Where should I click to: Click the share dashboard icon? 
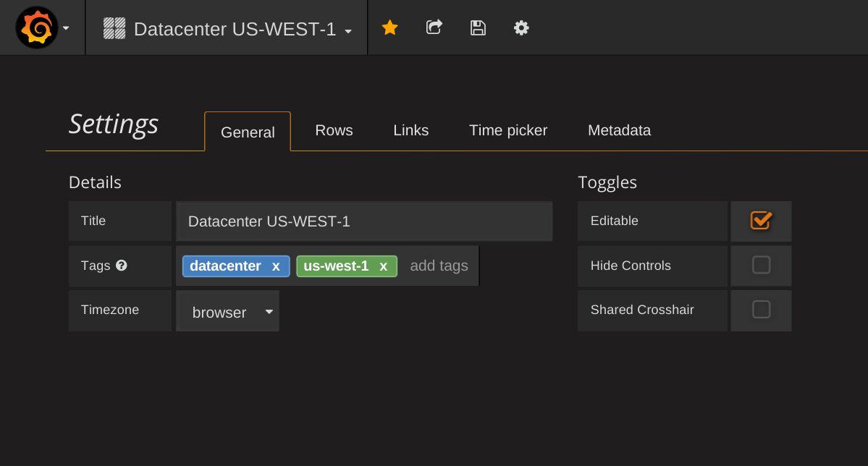434,27
